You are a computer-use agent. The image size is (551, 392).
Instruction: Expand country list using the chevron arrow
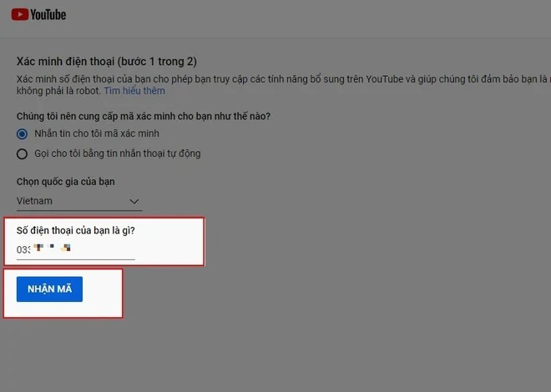(x=134, y=202)
